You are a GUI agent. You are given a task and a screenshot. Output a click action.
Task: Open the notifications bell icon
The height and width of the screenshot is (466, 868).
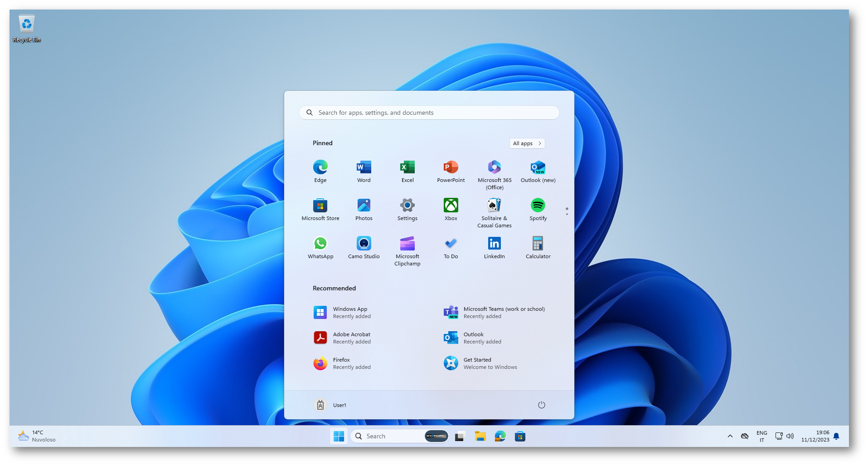[x=837, y=437]
